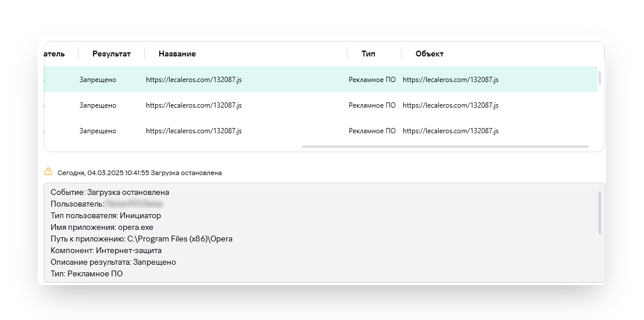The width and height of the screenshot is (644, 320).
Task: Click the table's horizontal scrollbar
Action: (x=445, y=147)
